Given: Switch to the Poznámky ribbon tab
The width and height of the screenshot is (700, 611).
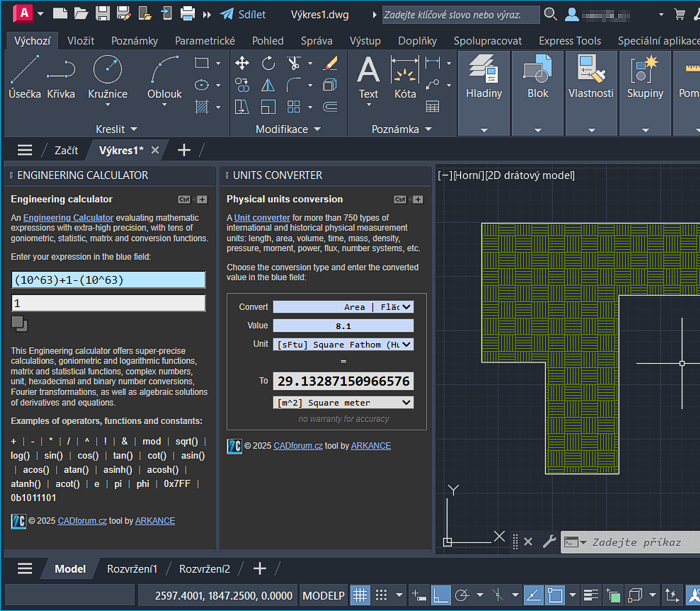Looking at the screenshot, I should 134,41.
